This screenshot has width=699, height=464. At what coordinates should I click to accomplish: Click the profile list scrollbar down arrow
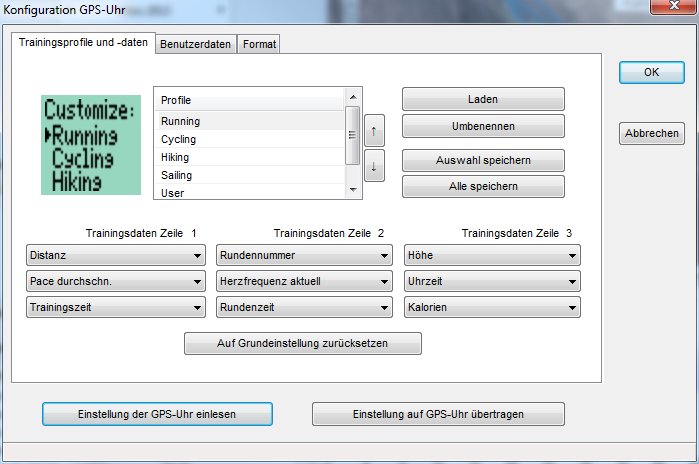click(352, 189)
